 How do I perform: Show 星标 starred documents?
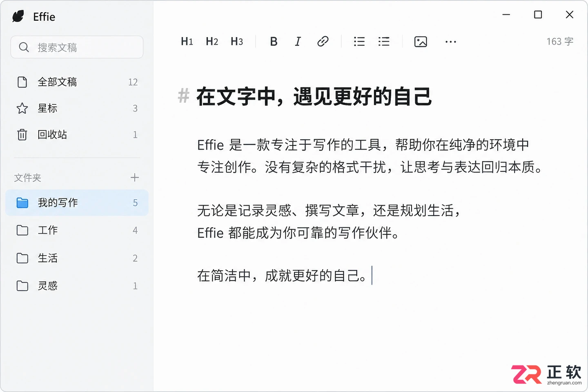77,108
